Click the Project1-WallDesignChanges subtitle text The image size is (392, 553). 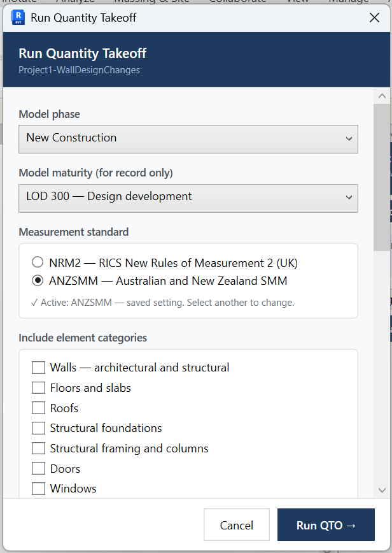[x=80, y=70]
